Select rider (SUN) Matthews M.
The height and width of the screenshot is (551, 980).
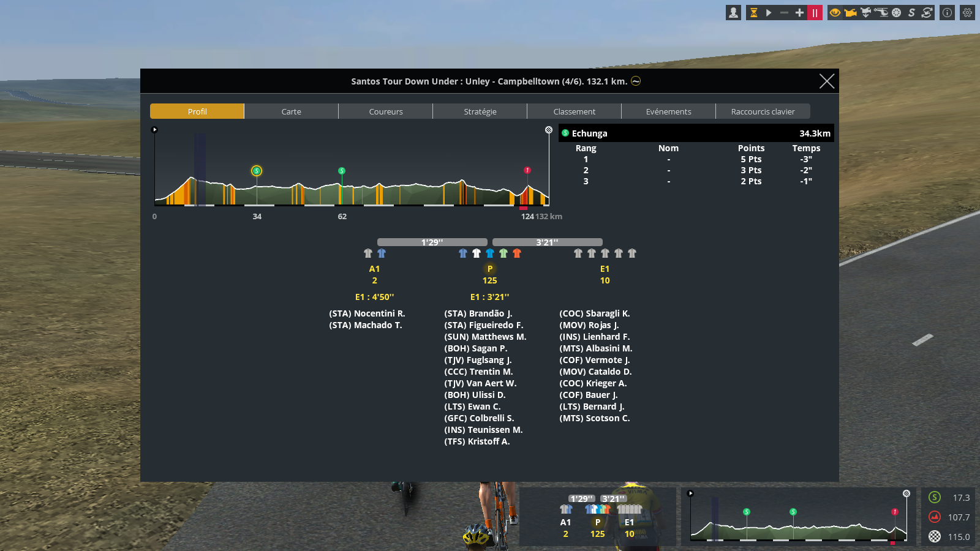pos(485,337)
